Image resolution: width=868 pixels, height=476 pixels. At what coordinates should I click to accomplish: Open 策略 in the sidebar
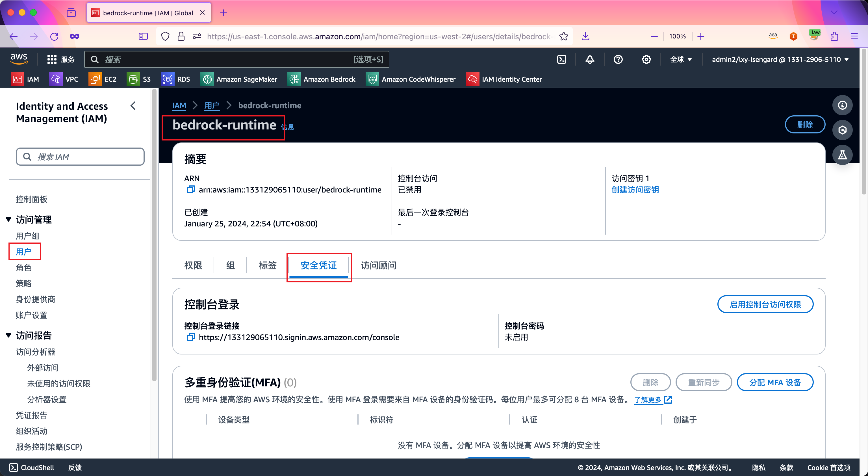click(x=23, y=283)
